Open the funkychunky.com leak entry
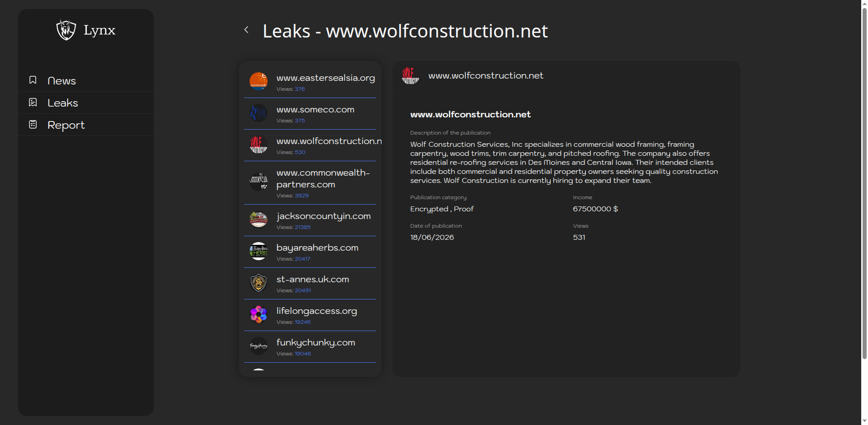The height and width of the screenshot is (425, 868). pos(310,347)
